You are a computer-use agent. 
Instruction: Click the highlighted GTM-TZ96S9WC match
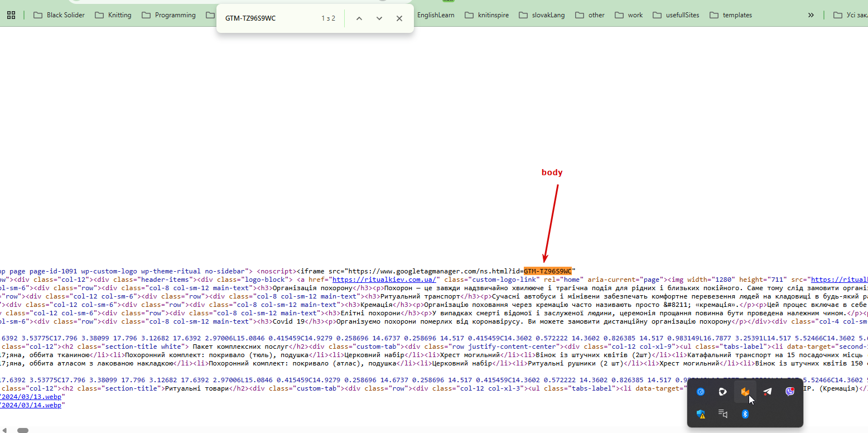548,271
